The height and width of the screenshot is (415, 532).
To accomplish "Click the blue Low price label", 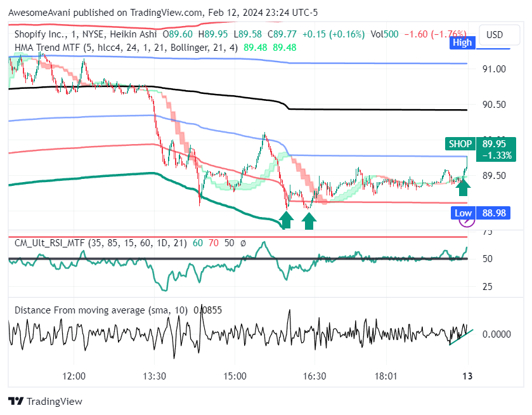I will click(463, 213).
